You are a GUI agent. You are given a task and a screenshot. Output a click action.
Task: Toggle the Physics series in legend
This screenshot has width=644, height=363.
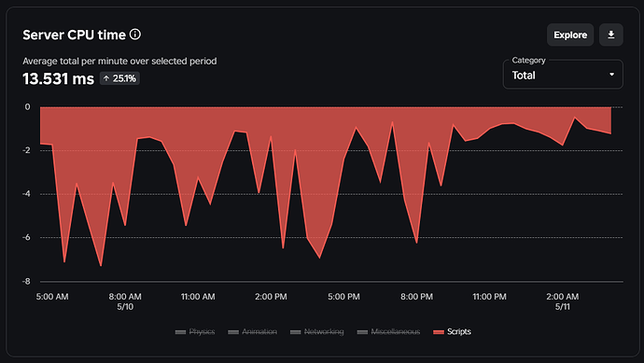click(x=195, y=332)
